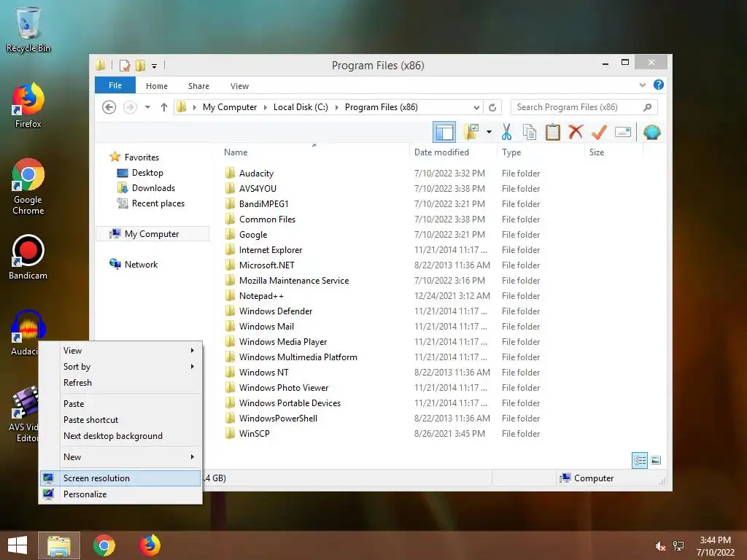Click the Copy toolbar icon

click(x=530, y=132)
